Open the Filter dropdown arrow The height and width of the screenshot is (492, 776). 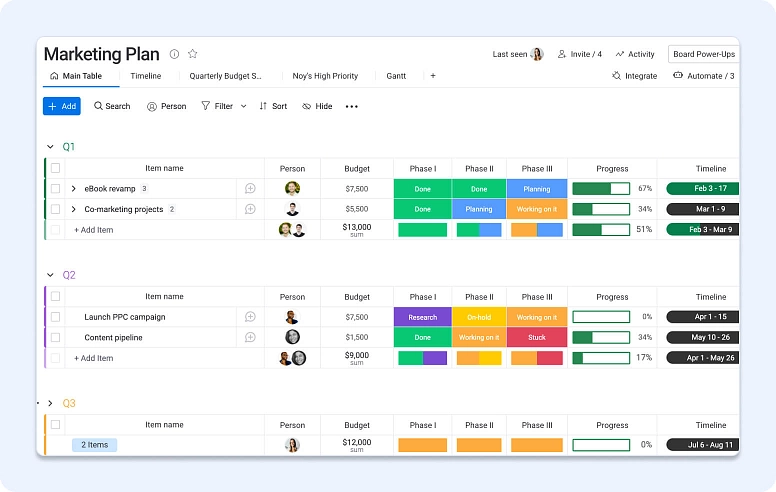(243, 106)
